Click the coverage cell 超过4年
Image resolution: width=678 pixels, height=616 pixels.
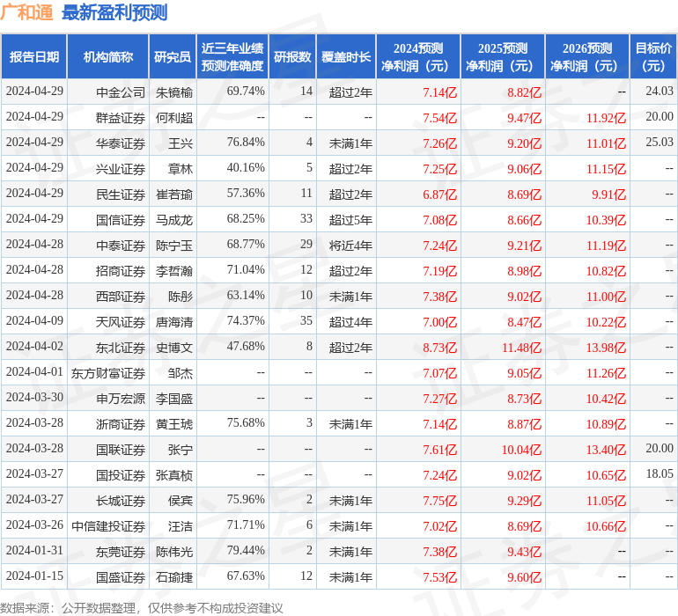350,321
